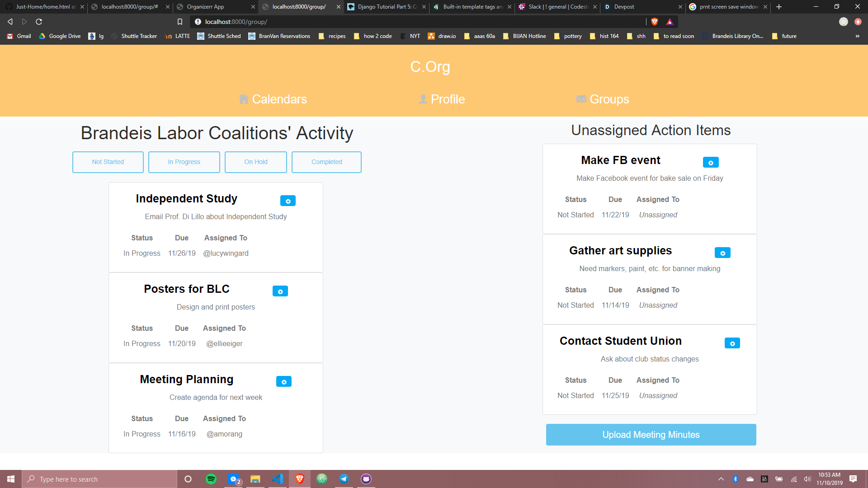Expand the bookmarks bar overflow chevron
Screen dimensions: 868x488
(x=857, y=36)
